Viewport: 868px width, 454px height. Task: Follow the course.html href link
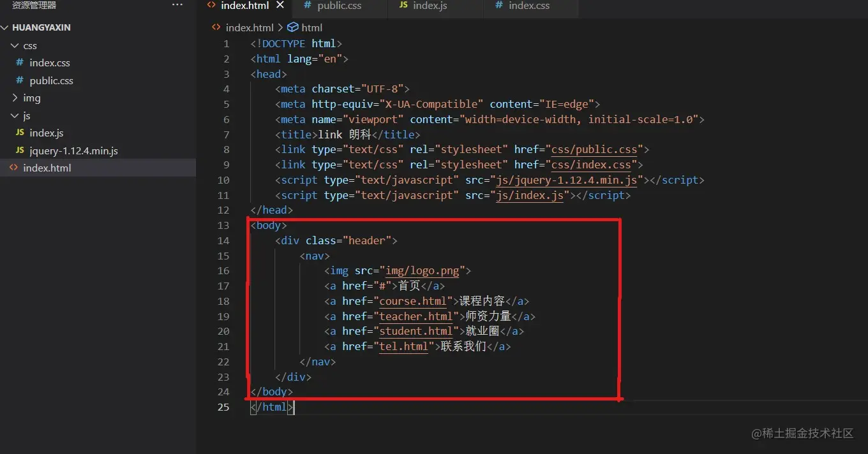tap(413, 302)
